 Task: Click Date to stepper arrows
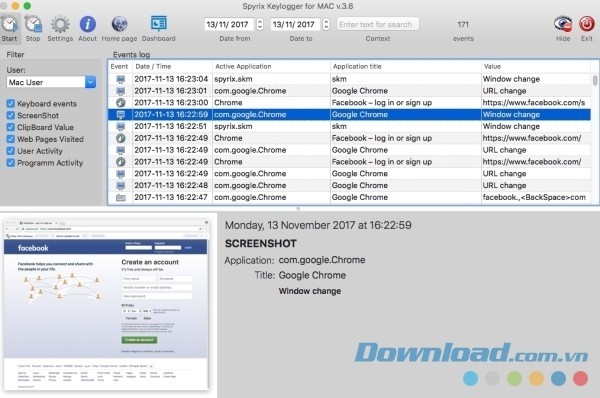point(326,24)
